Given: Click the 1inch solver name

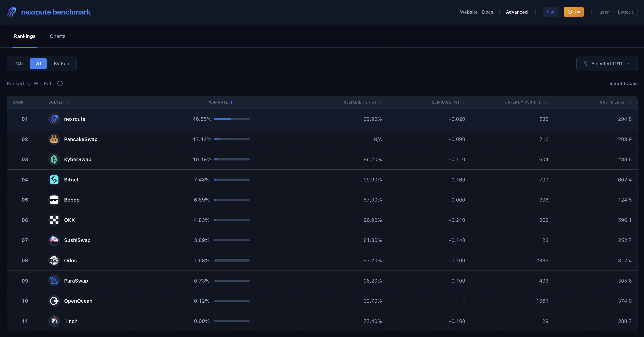Looking at the screenshot, I should [x=71, y=321].
